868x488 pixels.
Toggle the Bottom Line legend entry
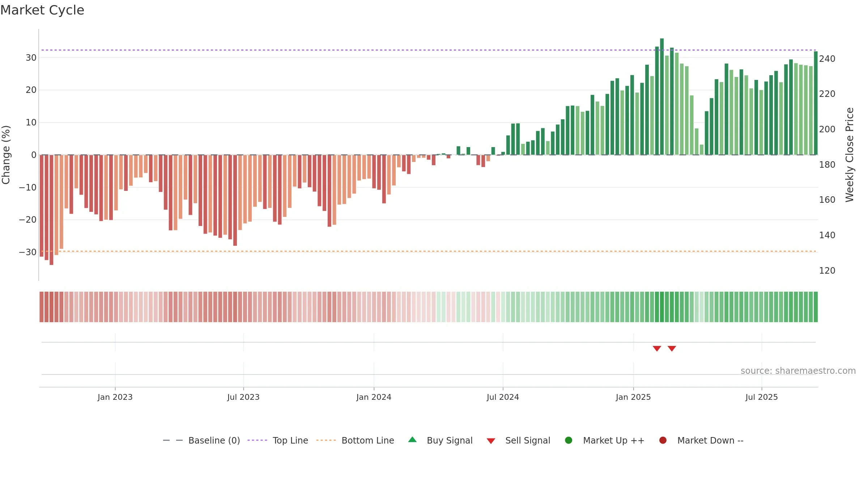click(x=355, y=440)
